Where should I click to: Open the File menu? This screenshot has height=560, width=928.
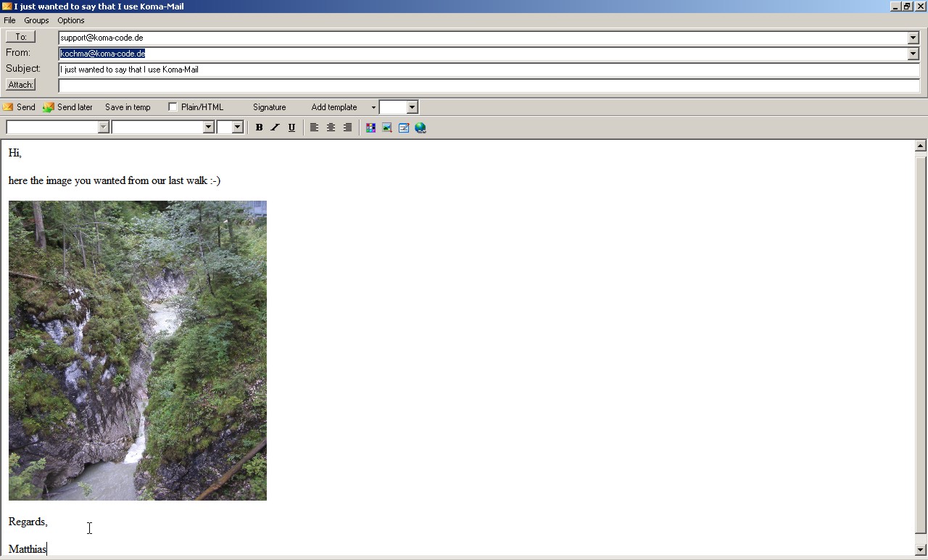pyautogui.click(x=9, y=20)
